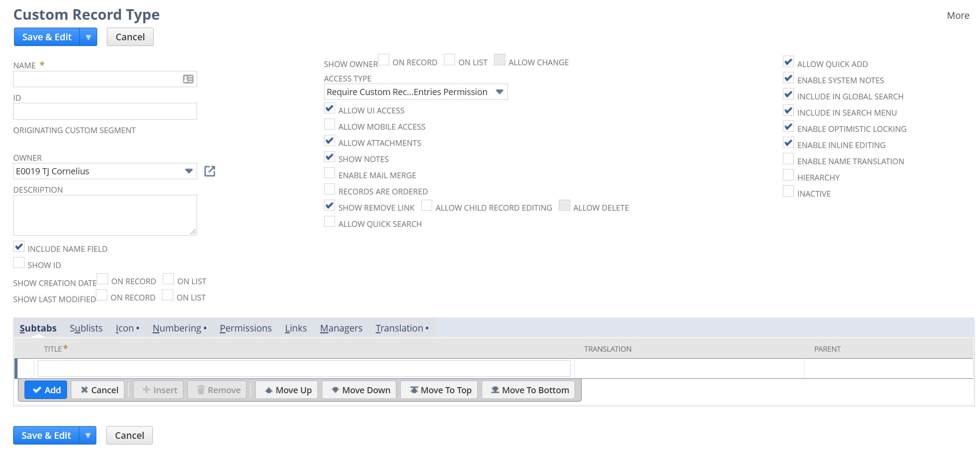Toggle Enable System Notes checkbox
This screenshot has width=980, height=455.
pyautogui.click(x=789, y=78)
